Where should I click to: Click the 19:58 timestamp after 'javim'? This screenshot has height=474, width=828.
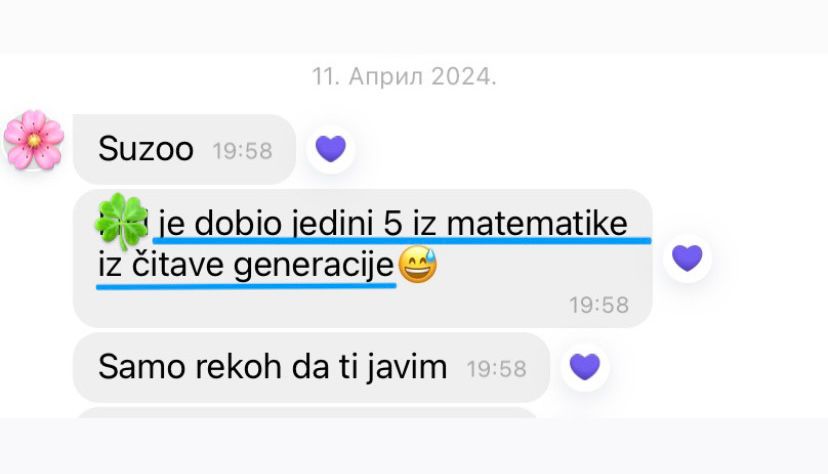[x=496, y=369]
